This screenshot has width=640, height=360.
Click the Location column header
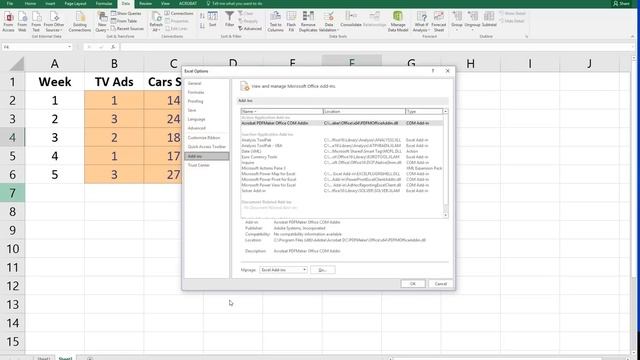364,111
